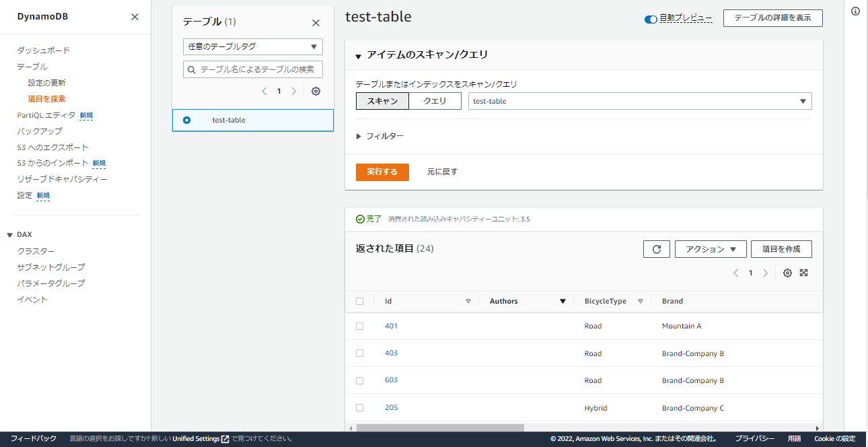Click the Create item button

pos(781,249)
